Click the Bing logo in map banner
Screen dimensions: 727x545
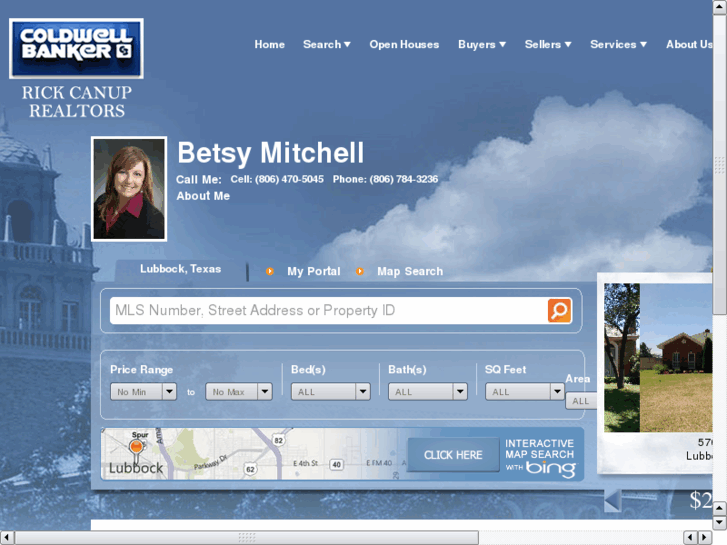[x=550, y=468]
